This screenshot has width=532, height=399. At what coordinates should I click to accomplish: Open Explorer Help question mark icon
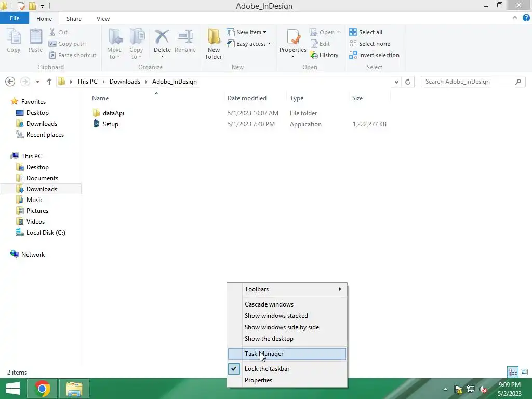tap(526, 18)
